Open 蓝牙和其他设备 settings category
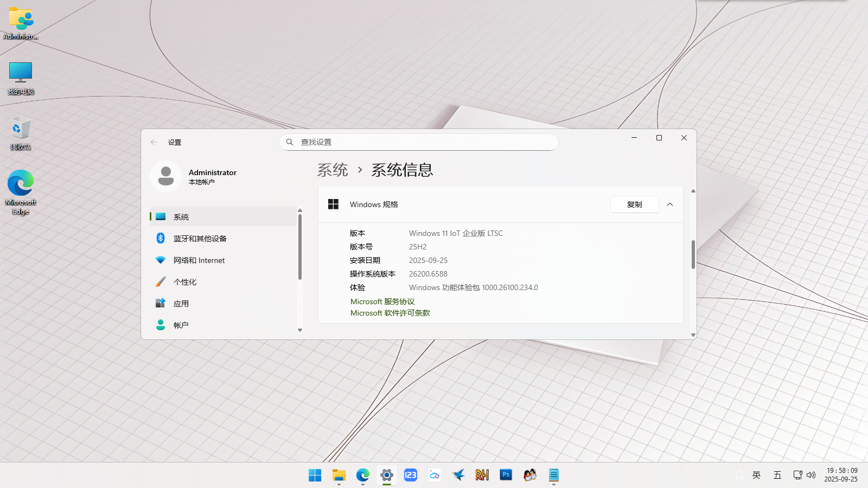Viewport: 868px width, 488px height. pyautogui.click(x=223, y=239)
